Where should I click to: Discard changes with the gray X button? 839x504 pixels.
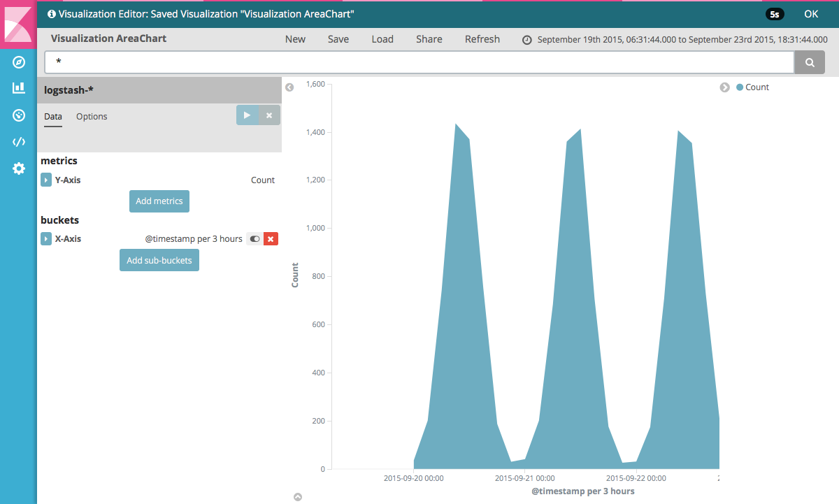coord(269,115)
